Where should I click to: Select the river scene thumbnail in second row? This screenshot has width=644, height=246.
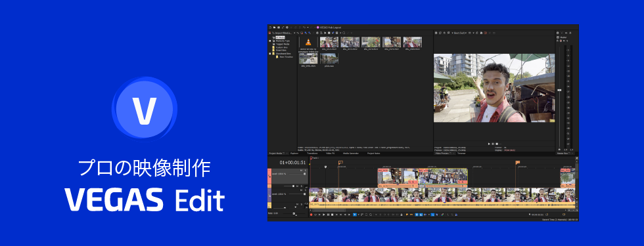pos(329,58)
